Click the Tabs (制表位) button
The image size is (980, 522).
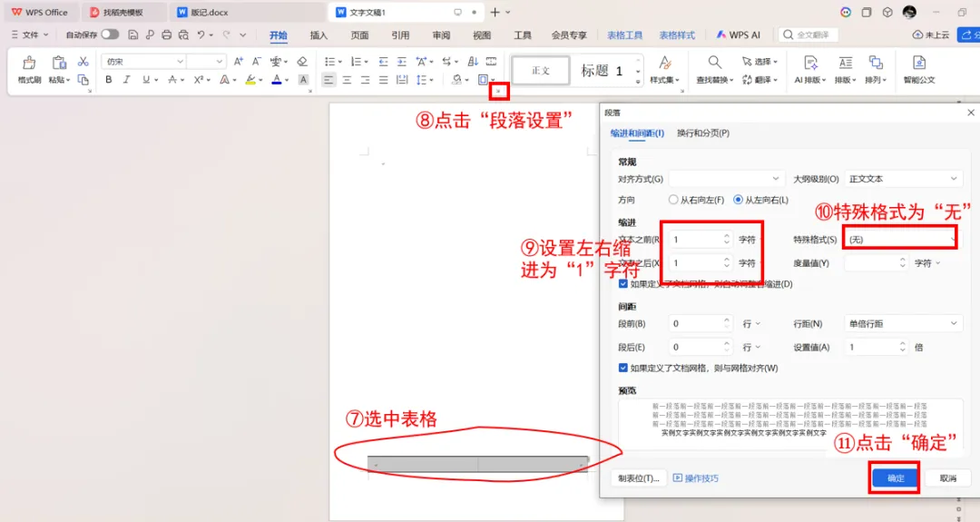(639, 478)
